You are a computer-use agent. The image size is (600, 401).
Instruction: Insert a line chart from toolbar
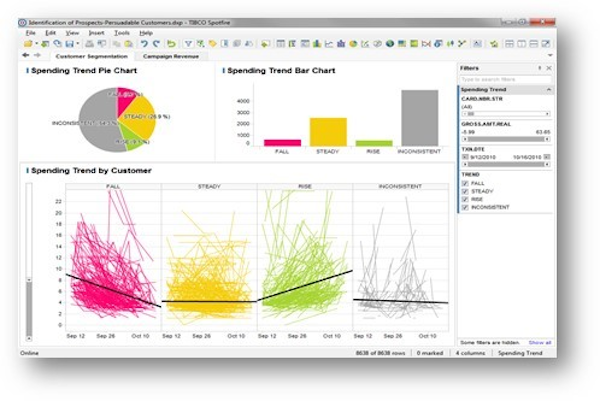click(329, 44)
